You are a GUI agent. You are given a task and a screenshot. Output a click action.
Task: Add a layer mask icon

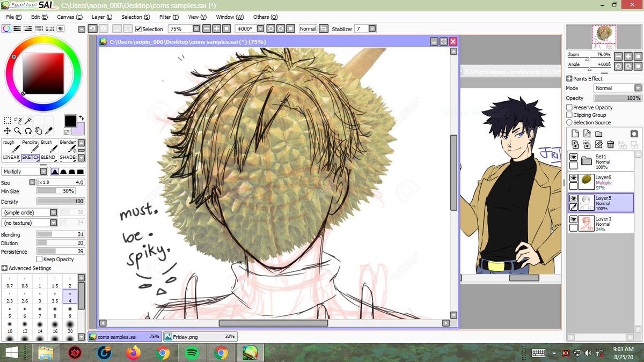[634, 134]
